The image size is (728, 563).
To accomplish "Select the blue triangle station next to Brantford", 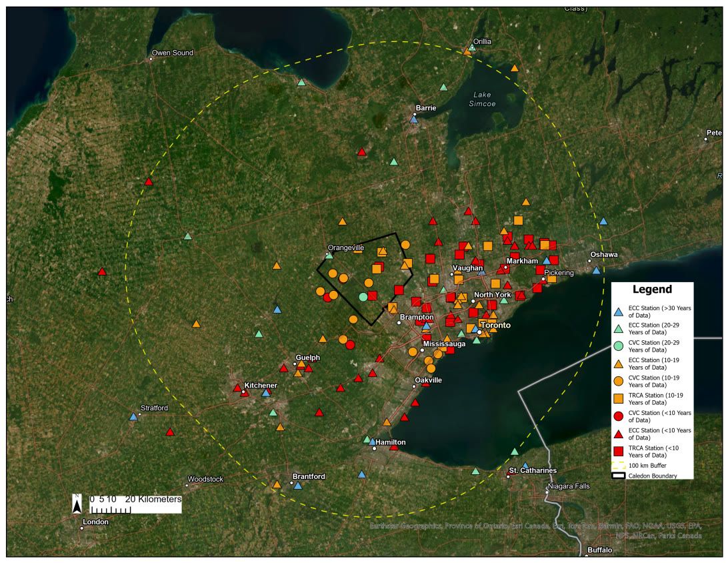I will click(298, 486).
